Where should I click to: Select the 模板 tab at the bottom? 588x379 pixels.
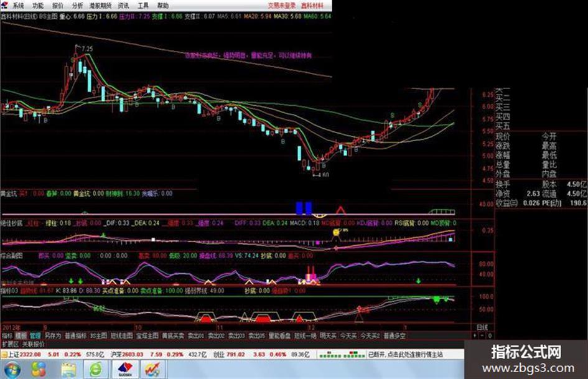(21, 335)
